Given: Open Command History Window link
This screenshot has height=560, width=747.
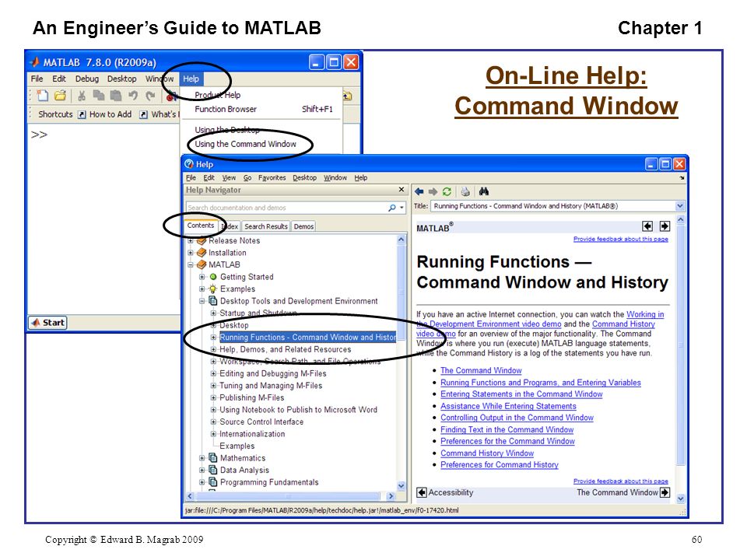Looking at the screenshot, I should [487, 453].
